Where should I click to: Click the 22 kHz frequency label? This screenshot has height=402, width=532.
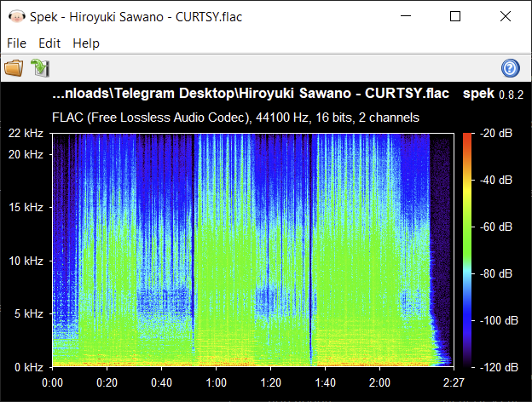coord(26,133)
